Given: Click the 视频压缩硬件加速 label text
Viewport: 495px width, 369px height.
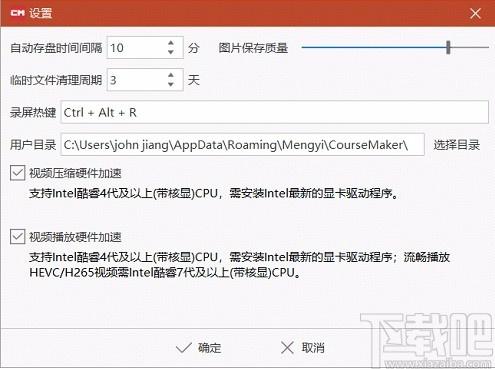Looking at the screenshot, I should tap(75, 173).
